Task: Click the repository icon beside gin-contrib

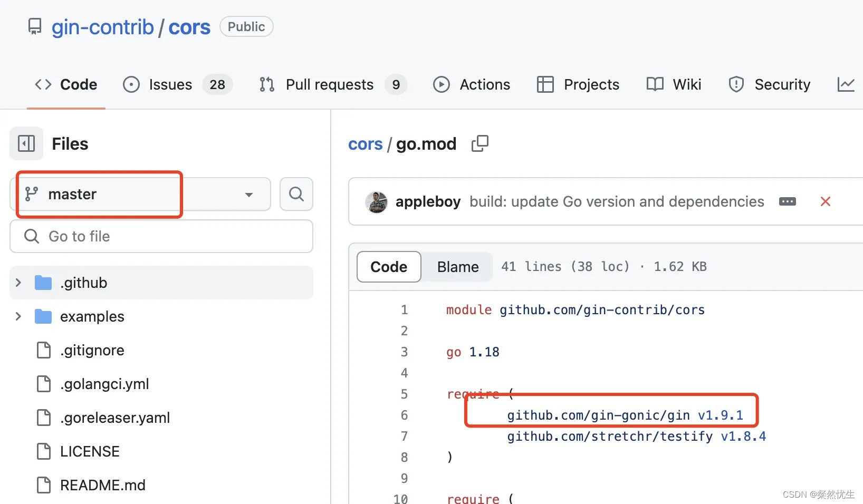Action: 35,27
